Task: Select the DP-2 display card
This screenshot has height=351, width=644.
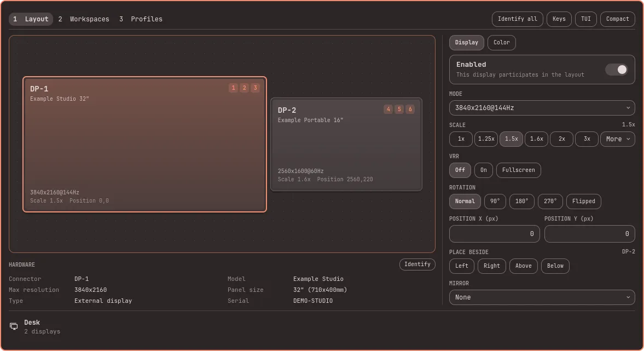Action: (346, 144)
